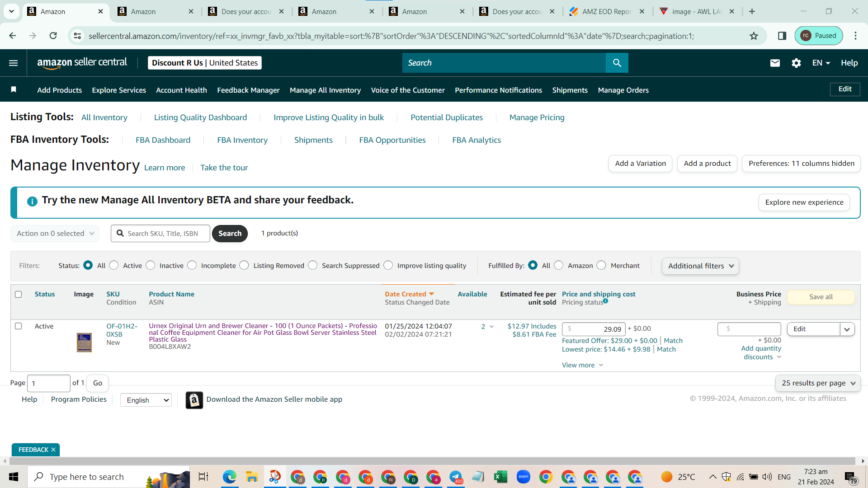
Task: Open the EN language dropdown
Action: [821, 63]
